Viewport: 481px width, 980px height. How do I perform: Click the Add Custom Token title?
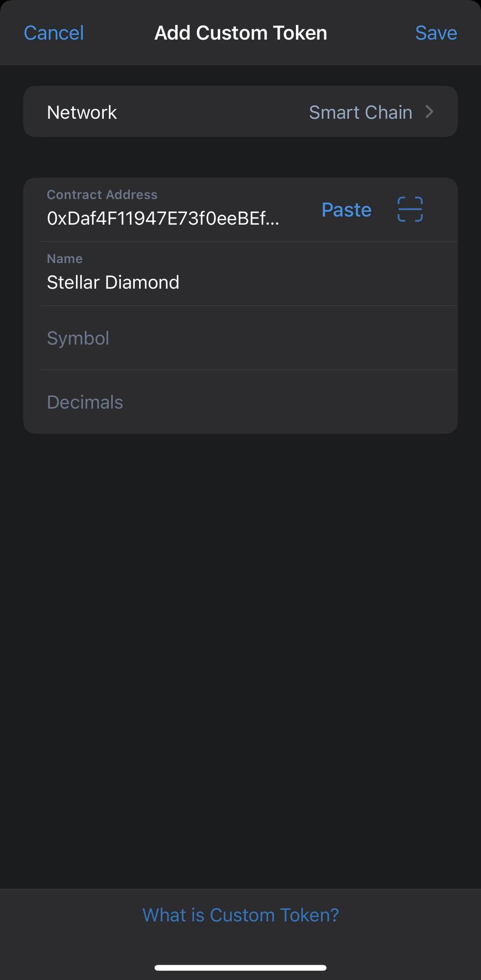pyautogui.click(x=240, y=33)
